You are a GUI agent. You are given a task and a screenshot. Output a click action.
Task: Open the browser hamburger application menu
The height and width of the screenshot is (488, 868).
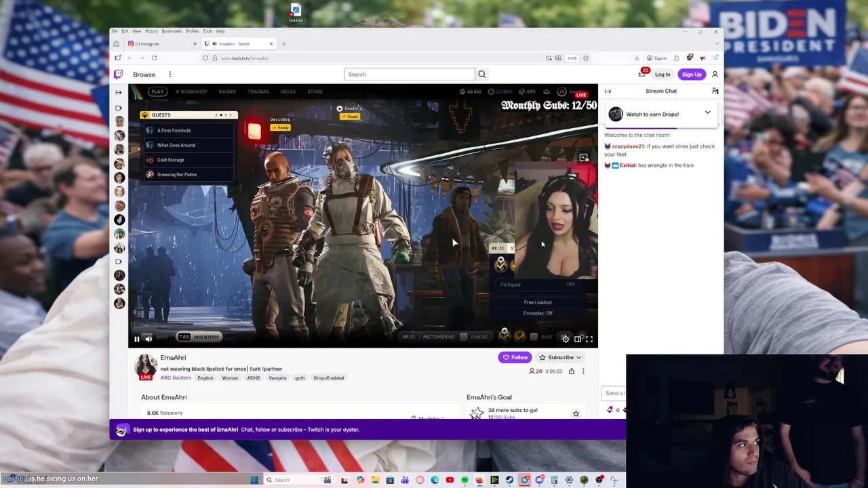[716, 58]
